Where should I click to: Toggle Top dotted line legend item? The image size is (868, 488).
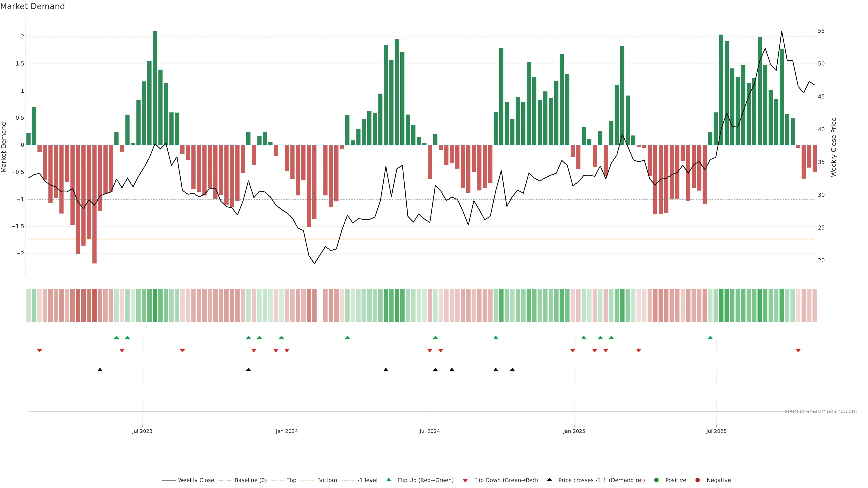291,480
